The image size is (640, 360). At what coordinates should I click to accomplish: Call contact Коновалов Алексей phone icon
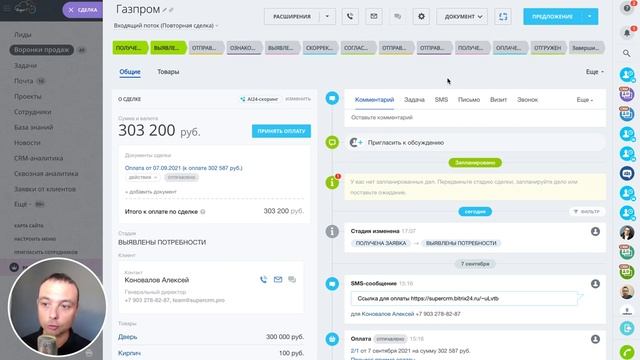point(264,280)
